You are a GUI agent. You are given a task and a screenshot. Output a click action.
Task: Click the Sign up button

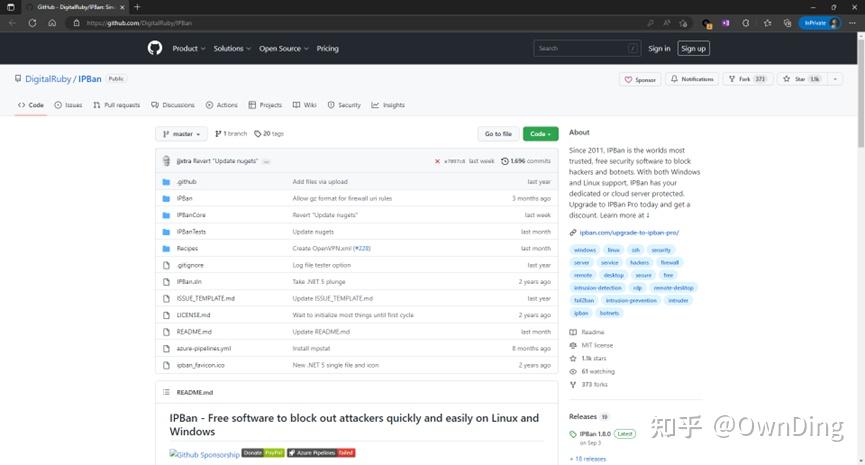click(x=693, y=49)
